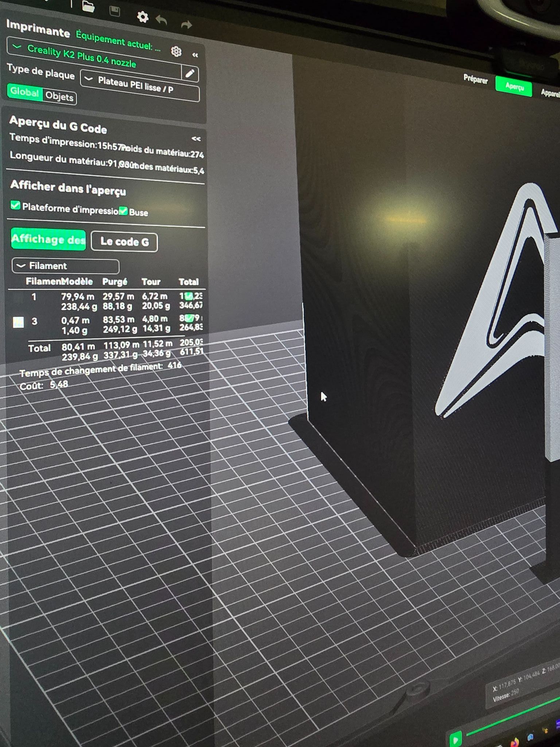The width and height of the screenshot is (560, 747).
Task: Select the Affichage des view button
Action: tap(48, 240)
